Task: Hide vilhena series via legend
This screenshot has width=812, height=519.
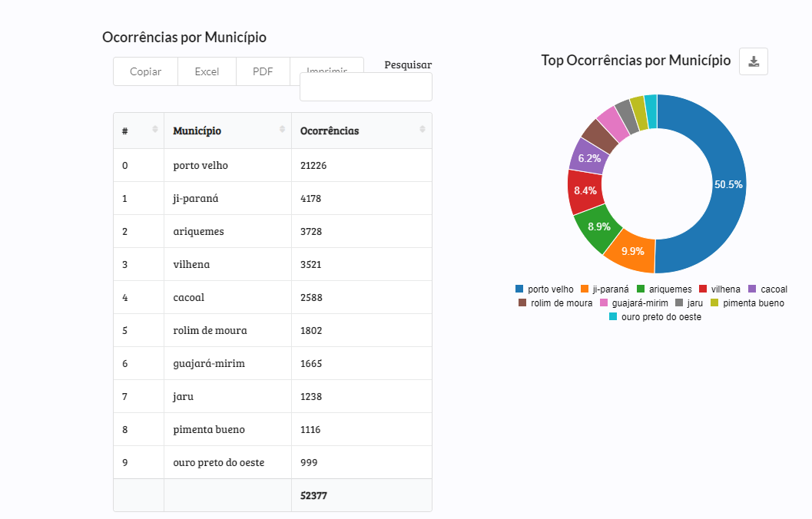Action: coord(719,289)
